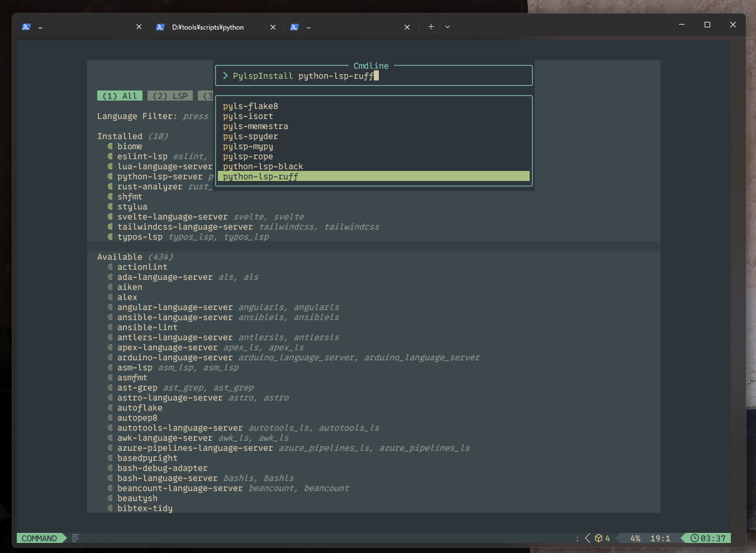Click the package icon beside ast-grep
The image size is (756, 553).
tap(110, 387)
